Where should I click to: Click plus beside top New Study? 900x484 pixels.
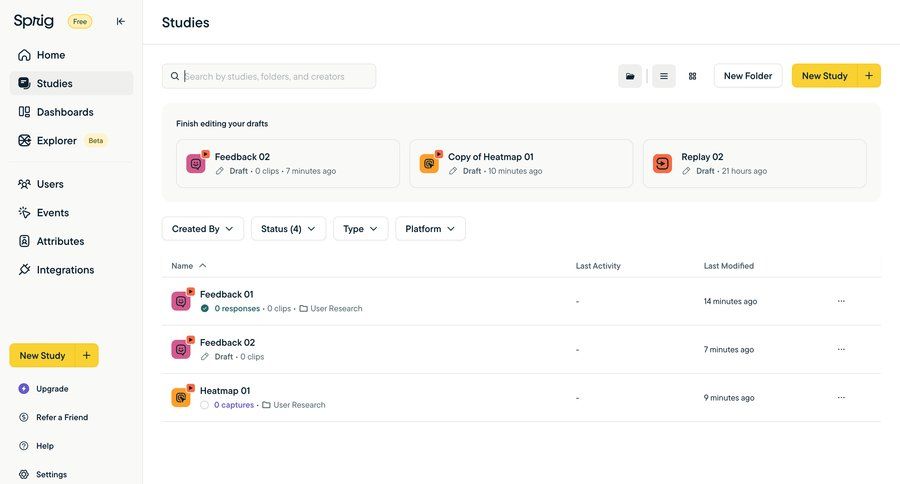[x=869, y=76]
